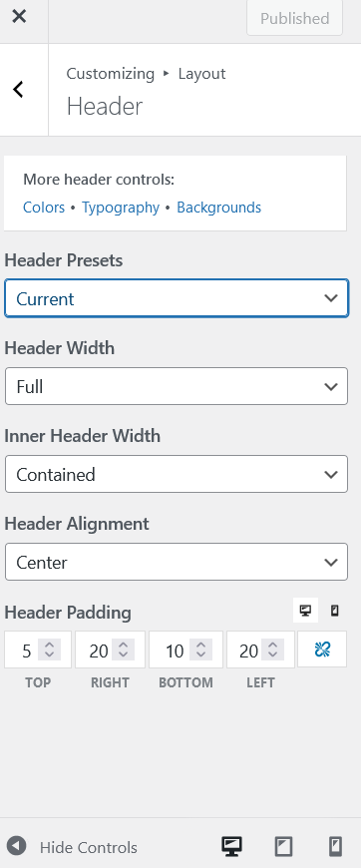The width and height of the screenshot is (361, 868).
Task: Switch Header Padding to desktop device icon
Action: tap(305, 611)
